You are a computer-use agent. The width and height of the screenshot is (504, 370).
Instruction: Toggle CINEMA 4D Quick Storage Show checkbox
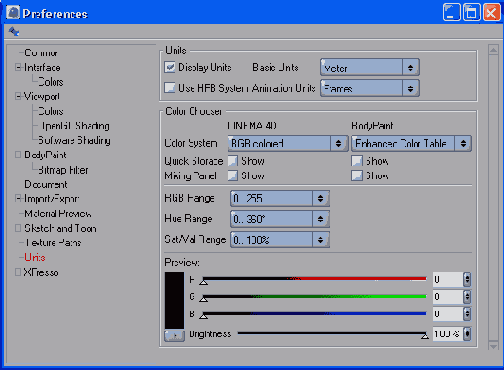tap(233, 161)
